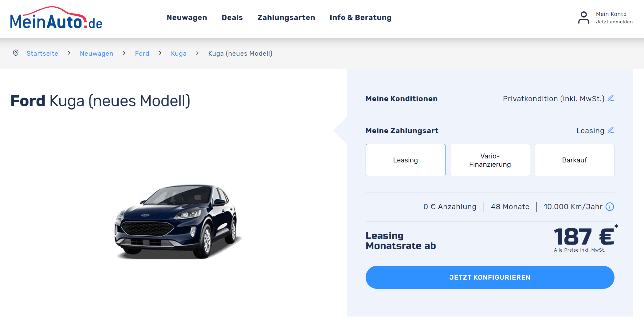Click the Leasing Monatsrate ab label
The height and width of the screenshot is (323, 644).
click(401, 241)
